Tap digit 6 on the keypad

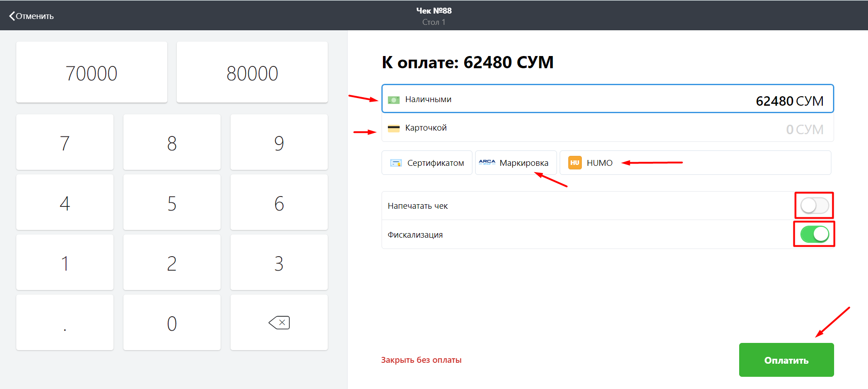click(x=279, y=202)
